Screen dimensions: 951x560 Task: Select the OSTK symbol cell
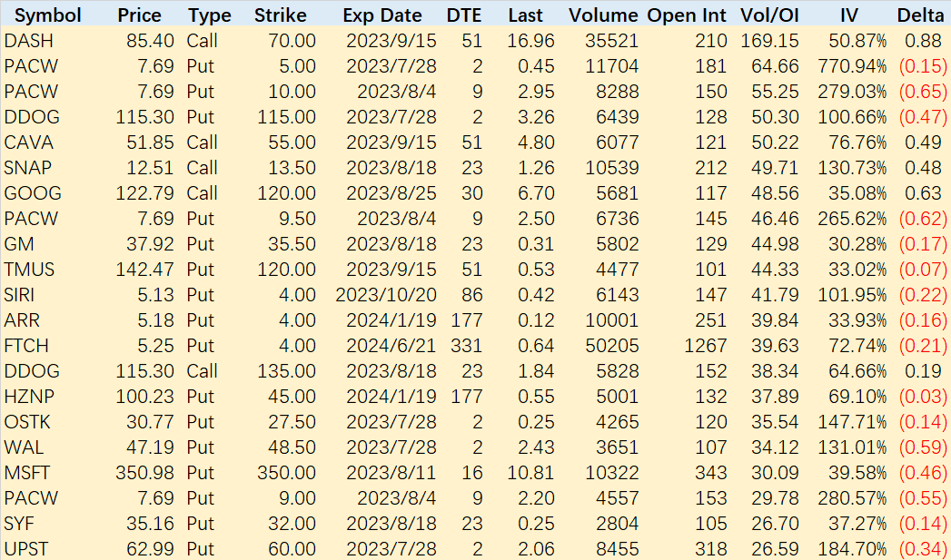coord(27,422)
